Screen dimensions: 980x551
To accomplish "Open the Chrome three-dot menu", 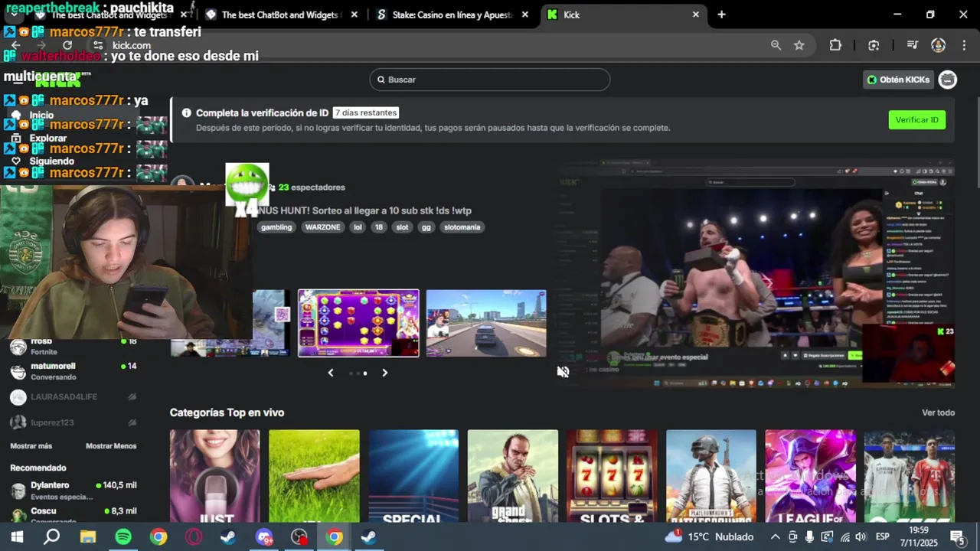I will [x=963, y=45].
